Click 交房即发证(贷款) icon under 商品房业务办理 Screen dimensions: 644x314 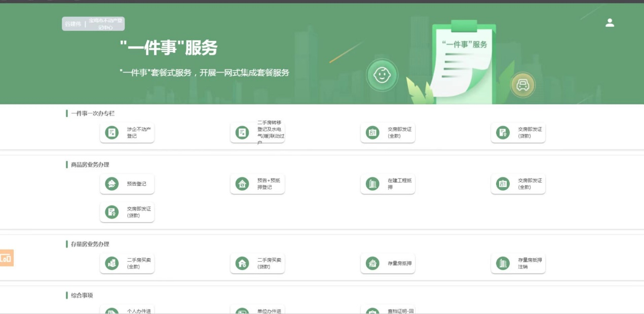pos(111,212)
